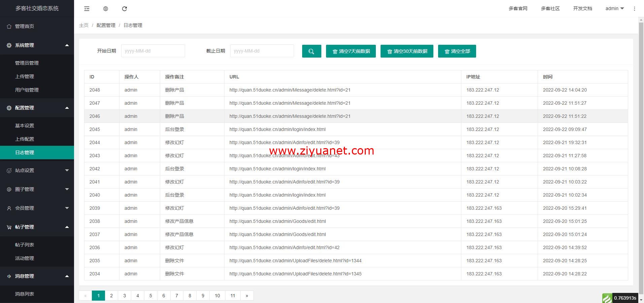Viewport: 644px width, 303px height.
Task: Expand the 站点设置 sidebar menu
Action: tap(37, 170)
